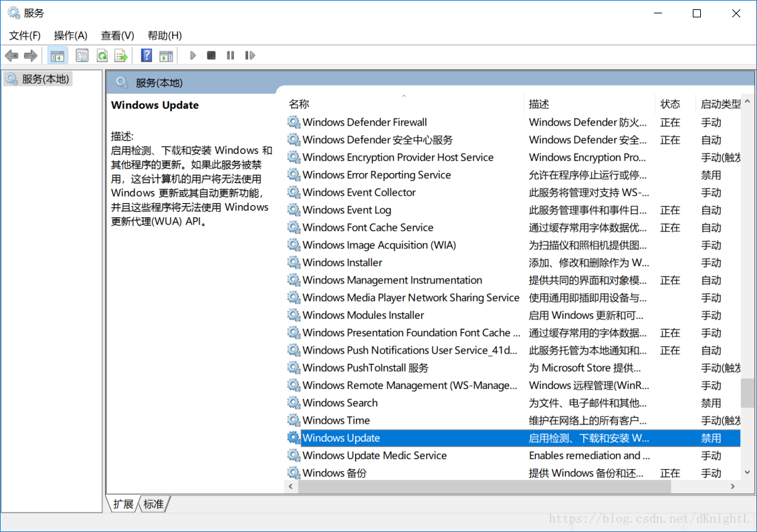Open the 操作(A) menu
757x532 pixels.
pos(70,35)
